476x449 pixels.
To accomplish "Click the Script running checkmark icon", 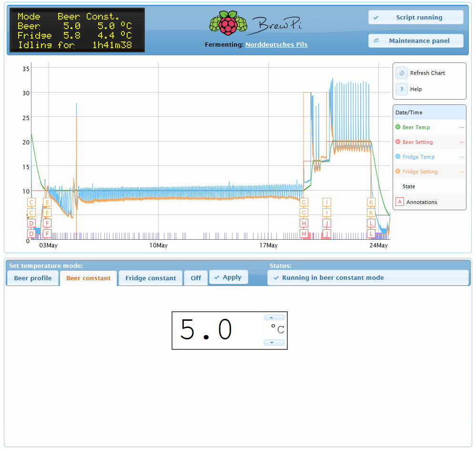I will (376, 18).
